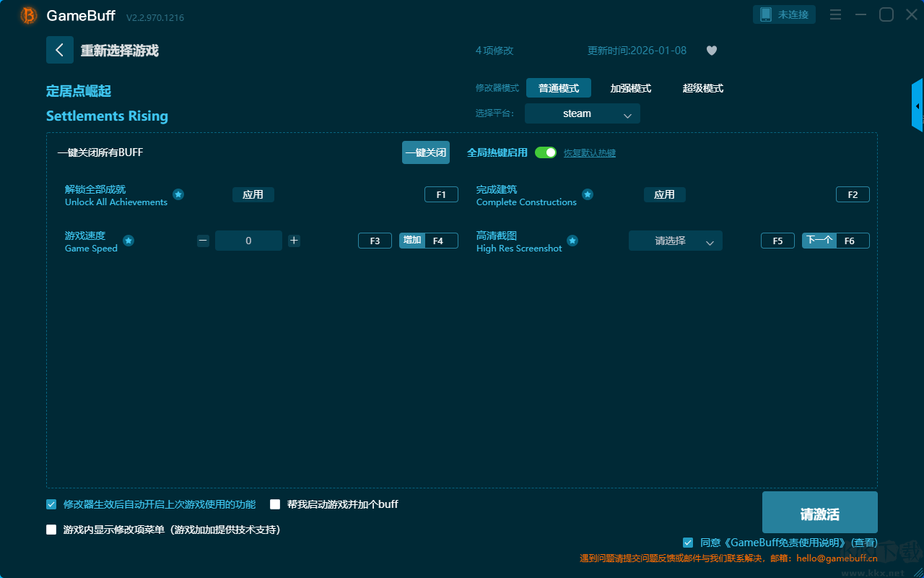This screenshot has width=924, height=578.
Task: Click the star icon beside Game Speed
Action: (x=128, y=241)
